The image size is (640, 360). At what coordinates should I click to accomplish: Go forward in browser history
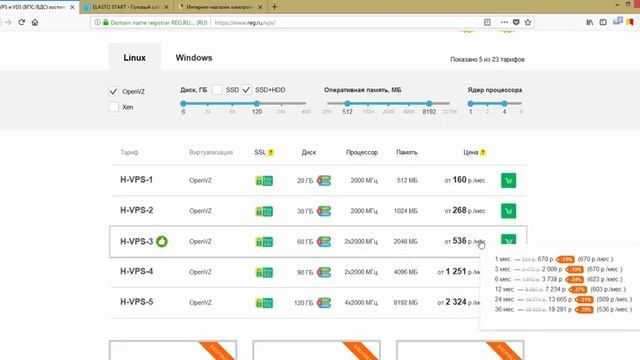pos(8,22)
